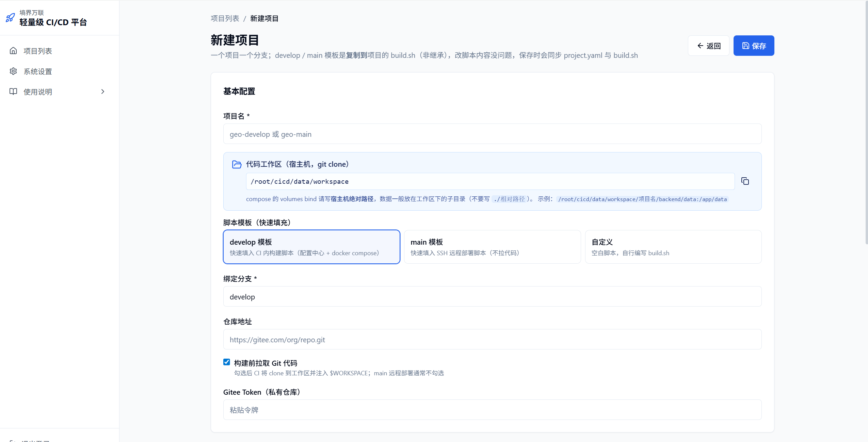Viewport: 868px width, 442px height.
Task: Click the 基本配置 section heading
Action: 239,91
